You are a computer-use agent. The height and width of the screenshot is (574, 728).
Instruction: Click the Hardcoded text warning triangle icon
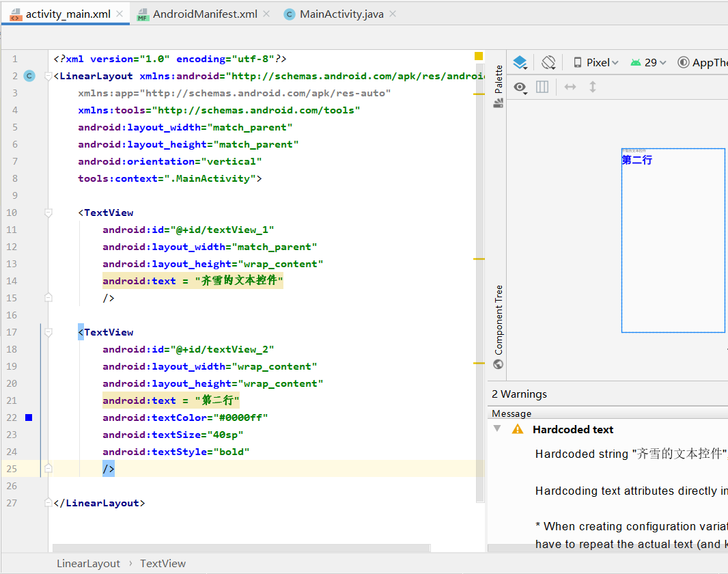click(518, 429)
